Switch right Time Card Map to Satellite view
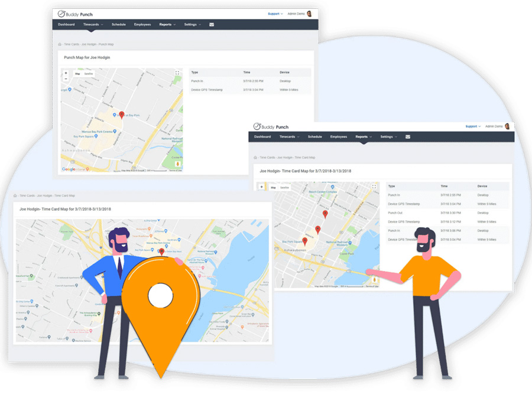The image size is (532, 395). tap(285, 187)
